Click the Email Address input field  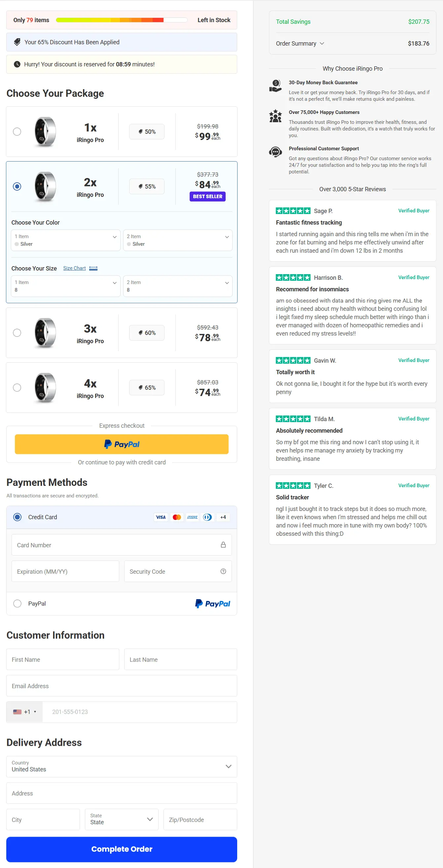pos(122,686)
